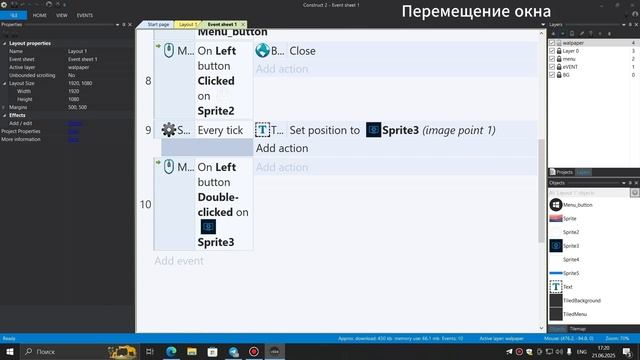Viewport: 640px width, 360px height.
Task: Click the rename pencil in Layers toolbar
Action: (x=582, y=33)
